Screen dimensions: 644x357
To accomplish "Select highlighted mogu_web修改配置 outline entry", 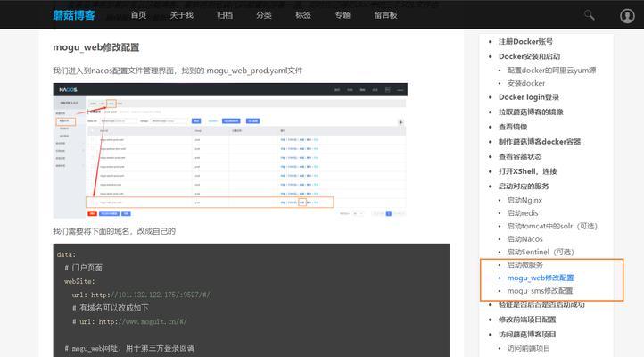I will pos(541,278).
